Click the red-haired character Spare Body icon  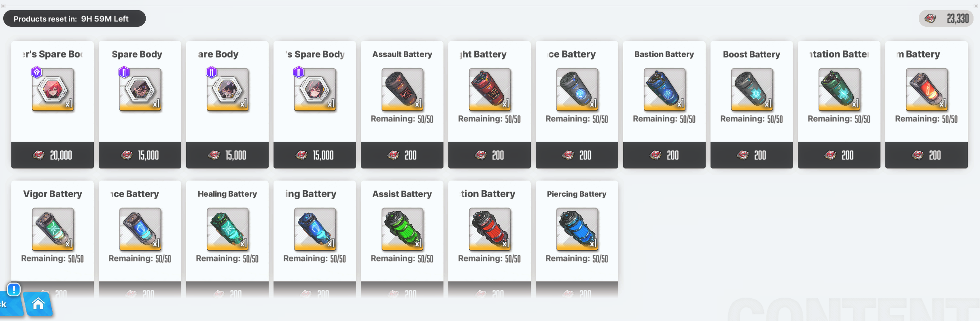pyautogui.click(x=53, y=89)
